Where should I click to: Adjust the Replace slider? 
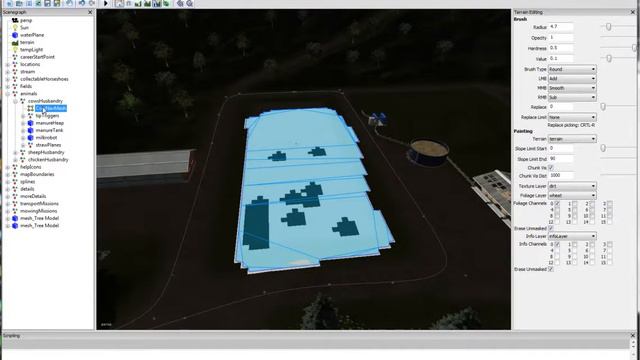point(603,107)
